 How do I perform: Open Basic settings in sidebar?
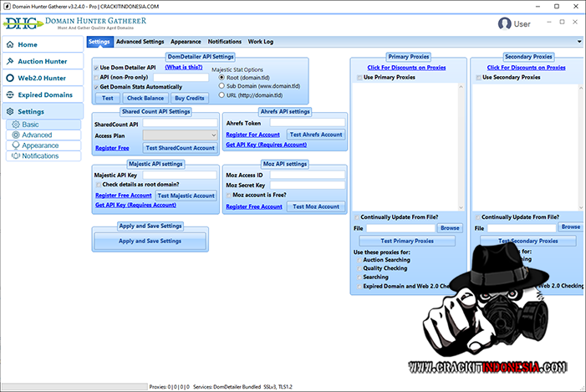point(43,125)
